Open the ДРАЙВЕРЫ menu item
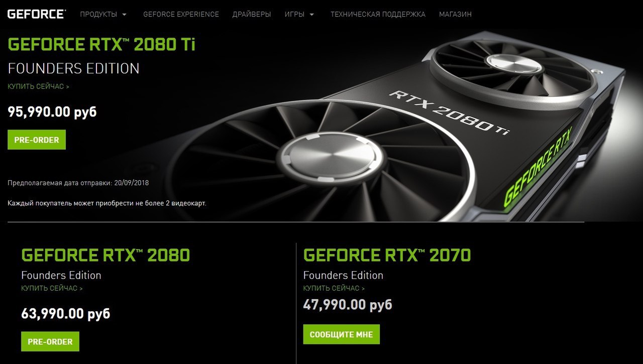643x364 pixels. pyautogui.click(x=252, y=14)
